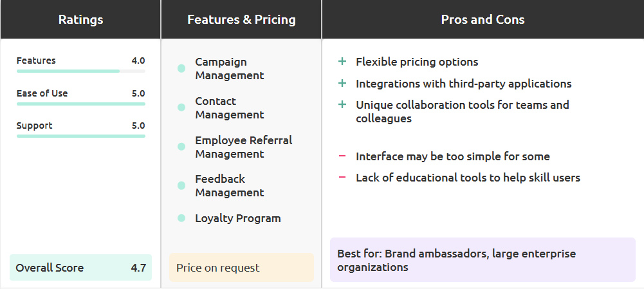The height and width of the screenshot is (289, 644).
Task: Click the Features rating bar
Action: point(81,71)
